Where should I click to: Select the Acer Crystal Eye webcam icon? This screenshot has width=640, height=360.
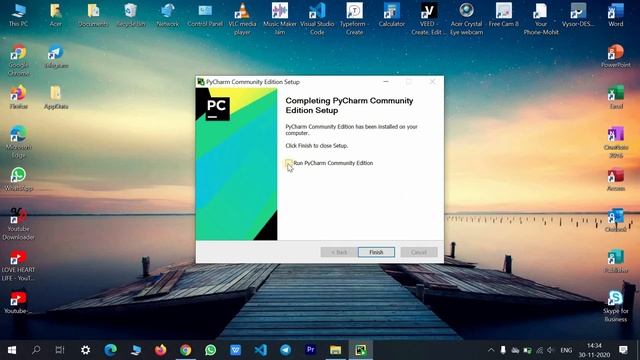[467, 19]
